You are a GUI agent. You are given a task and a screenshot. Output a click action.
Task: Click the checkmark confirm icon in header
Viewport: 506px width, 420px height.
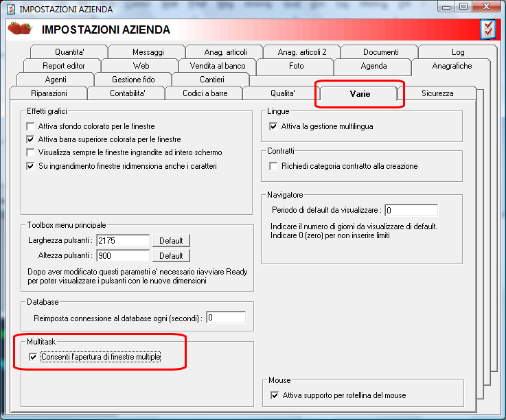(488, 30)
